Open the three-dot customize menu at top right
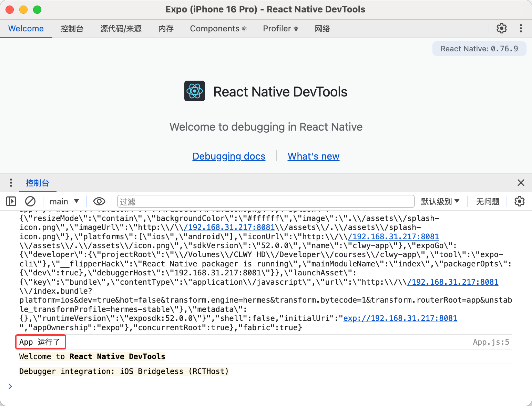Screen dimensions: 532x406 [x=521, y=28]
